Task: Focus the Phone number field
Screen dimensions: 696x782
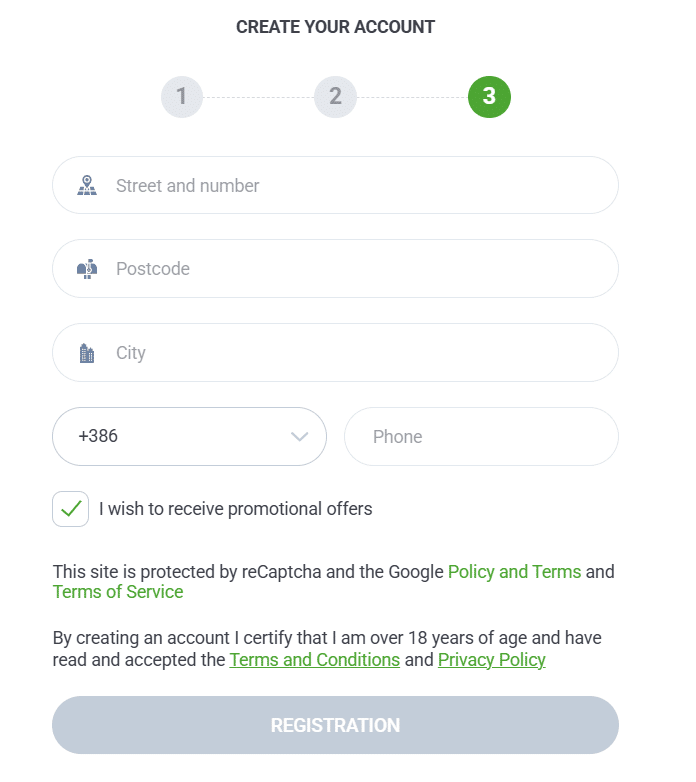Action: coord(481,436)
